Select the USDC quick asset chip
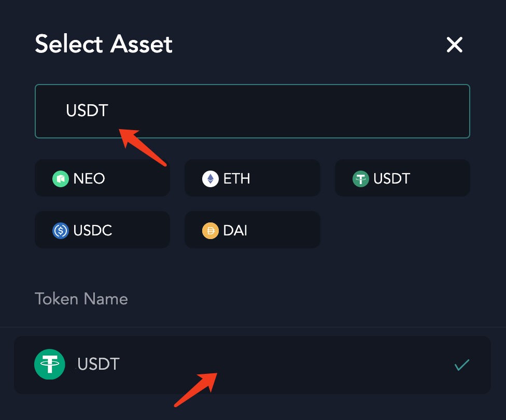The width and height of the screenshot is (506, 420). (102, 230)
